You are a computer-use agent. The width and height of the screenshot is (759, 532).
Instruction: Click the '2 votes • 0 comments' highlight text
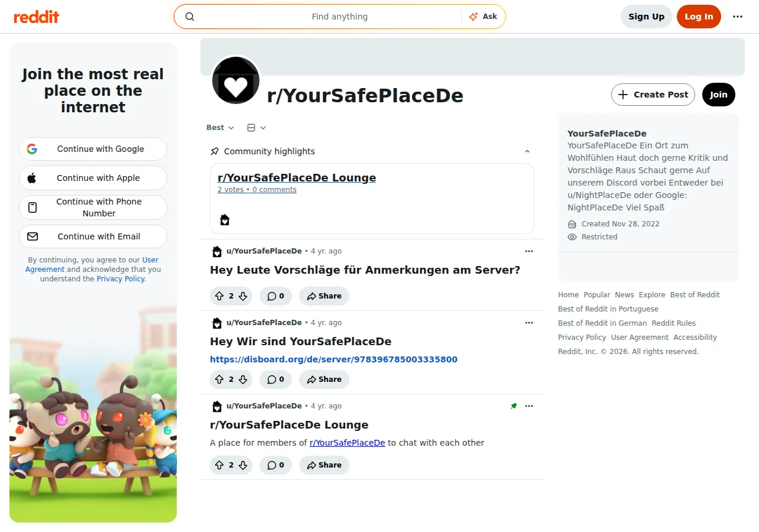tap(257, 190)
